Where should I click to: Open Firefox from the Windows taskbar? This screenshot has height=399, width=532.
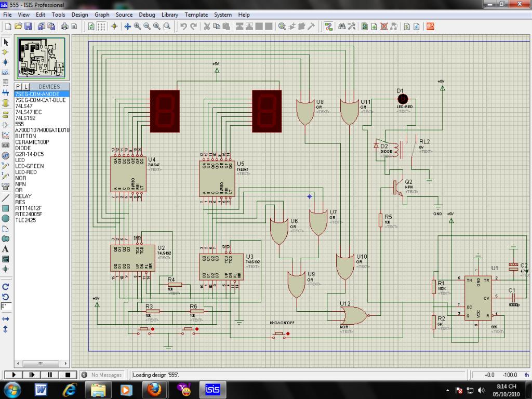tap(154, 389)
